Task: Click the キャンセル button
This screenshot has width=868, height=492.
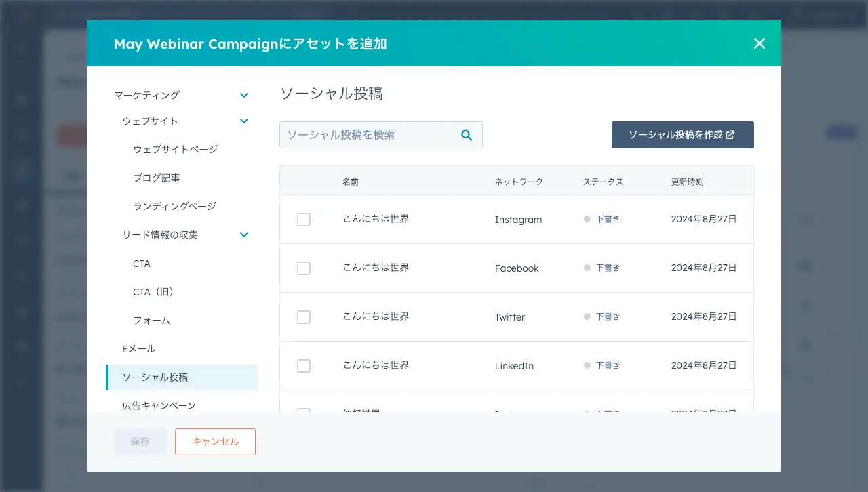Action: [215, 441]
